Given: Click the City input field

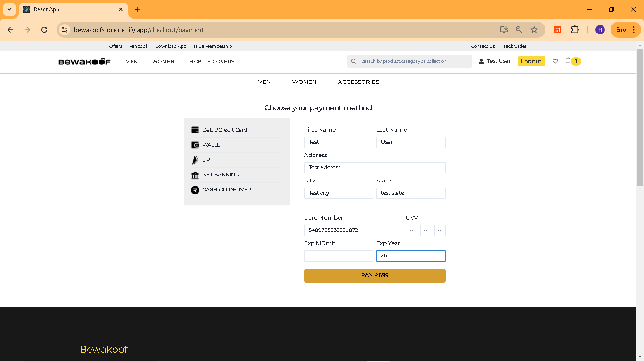Looking at the screenshot, I should [339, 193].
